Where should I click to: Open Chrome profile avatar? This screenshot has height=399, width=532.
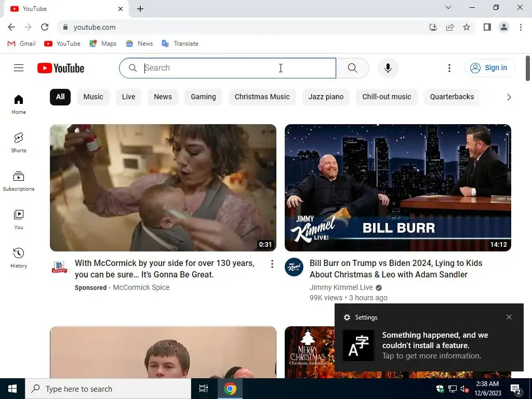[x=504, y=27]
